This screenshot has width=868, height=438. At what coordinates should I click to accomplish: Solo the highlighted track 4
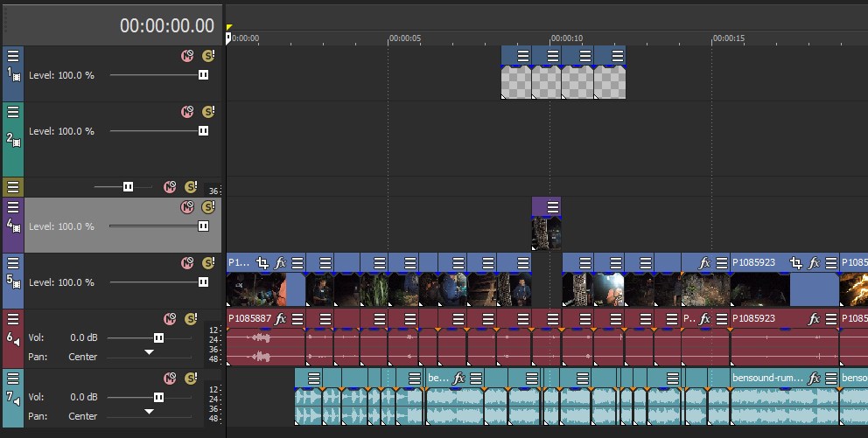pos(208,207)
